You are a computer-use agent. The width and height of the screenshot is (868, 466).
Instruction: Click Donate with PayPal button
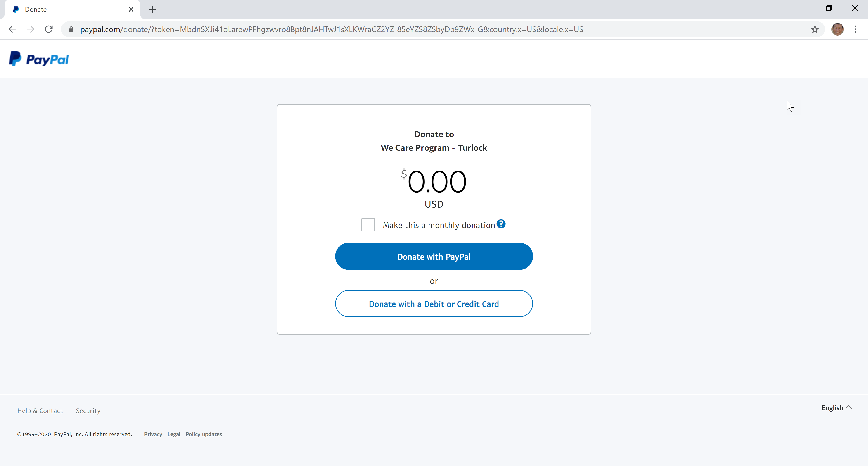[x=434, y=256]
